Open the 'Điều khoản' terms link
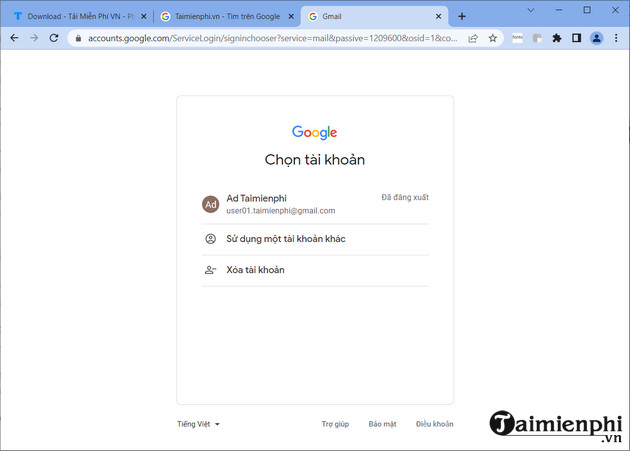Image resolution: width=630 pixels, height=451 pixels. point(435,424)
